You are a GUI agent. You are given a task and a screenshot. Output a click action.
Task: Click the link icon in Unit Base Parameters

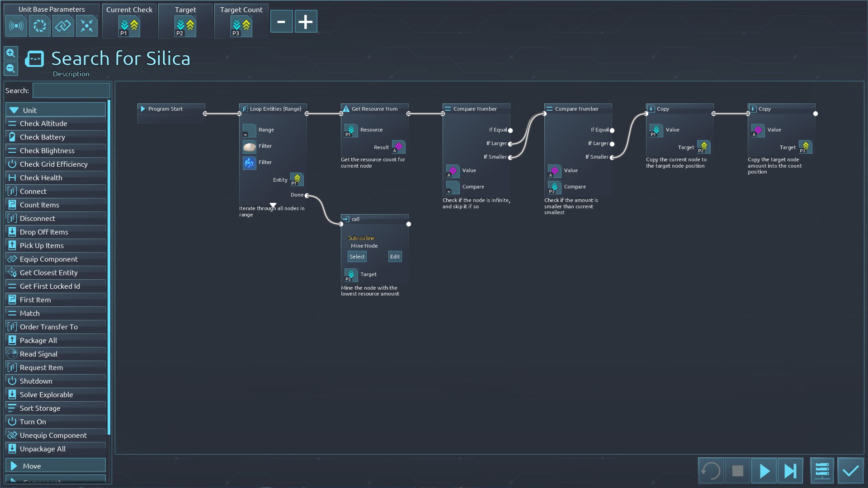63,26
